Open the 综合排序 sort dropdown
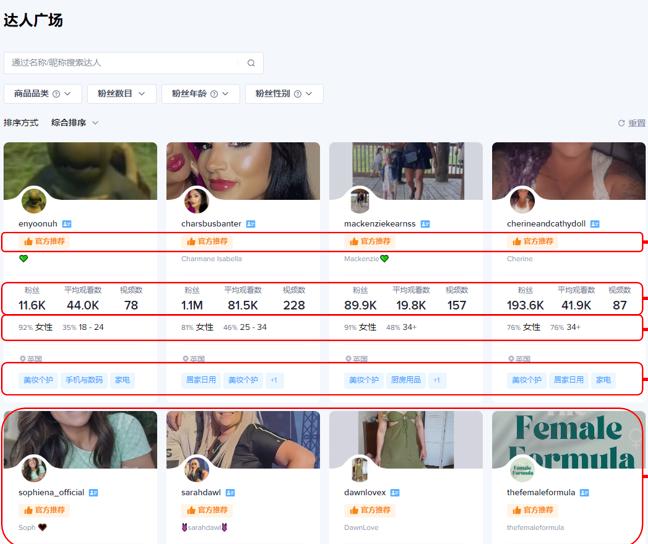 click(75, 123)
